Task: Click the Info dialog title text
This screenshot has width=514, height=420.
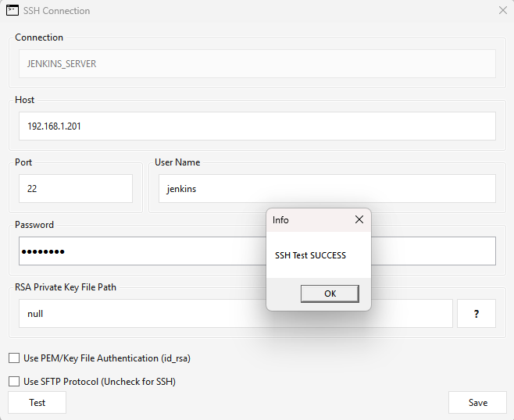Action: pyautogui.click(x=280, y=220)
